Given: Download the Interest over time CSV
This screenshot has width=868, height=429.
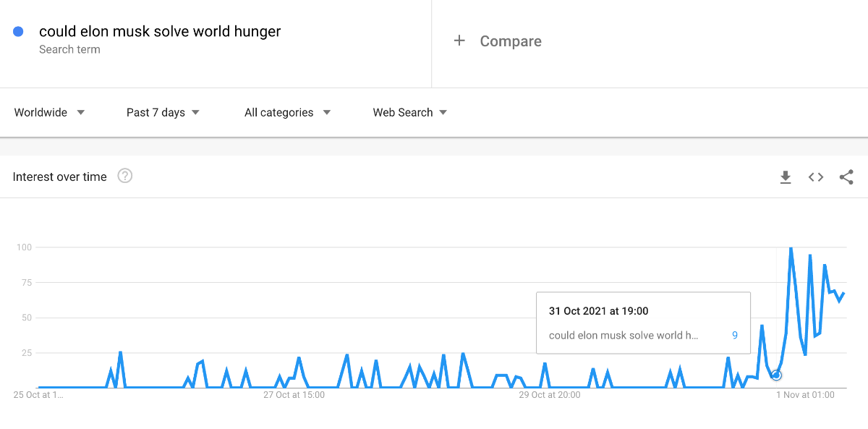Looking at the screenshot, I should tap(786, 177).
